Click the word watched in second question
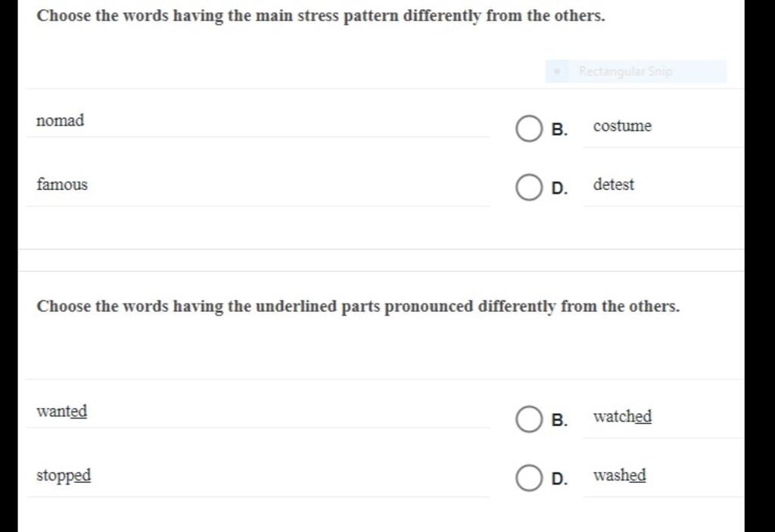This screenshot has width=775, height=532. pos(622,416)
